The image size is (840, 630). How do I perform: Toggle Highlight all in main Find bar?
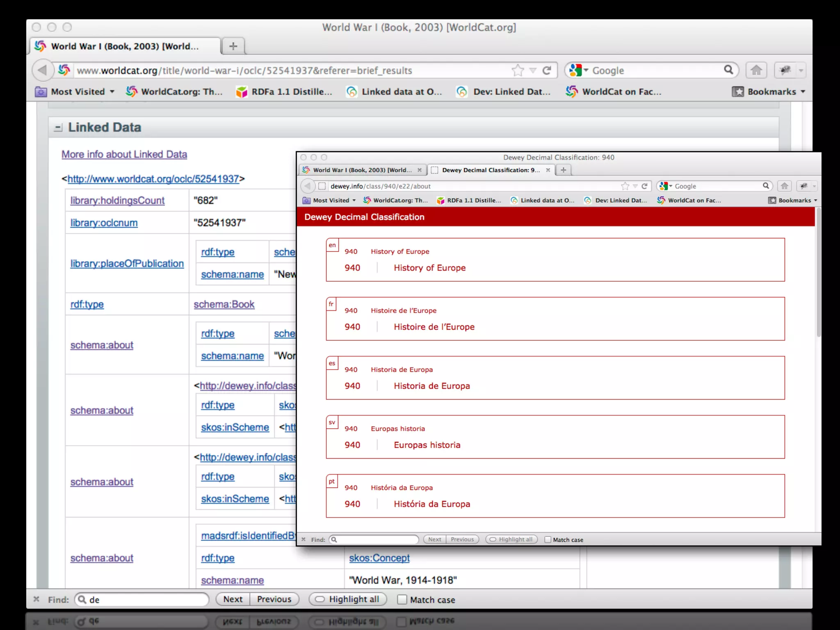347,599
